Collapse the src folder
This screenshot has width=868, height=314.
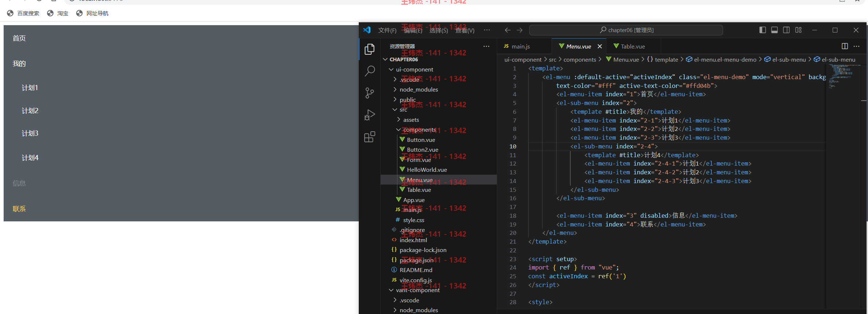click(x=439, y=109)
